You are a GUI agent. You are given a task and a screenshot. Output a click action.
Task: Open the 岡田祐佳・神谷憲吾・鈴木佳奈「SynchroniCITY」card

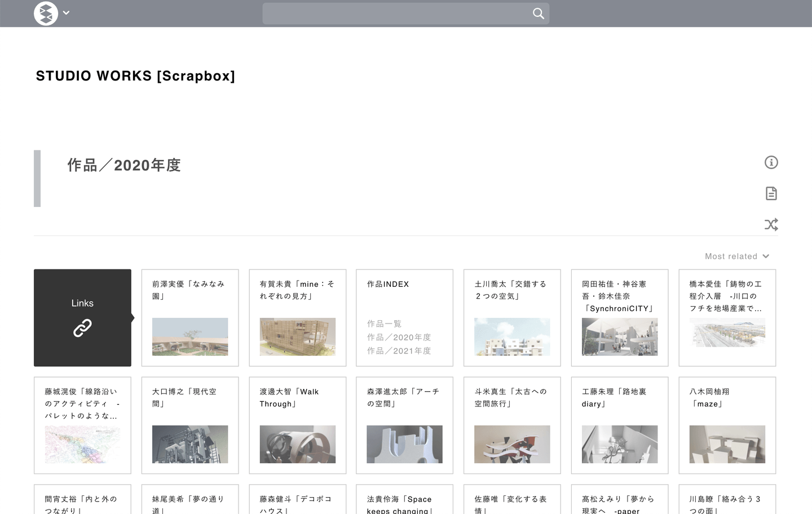[x=620, y=318]
